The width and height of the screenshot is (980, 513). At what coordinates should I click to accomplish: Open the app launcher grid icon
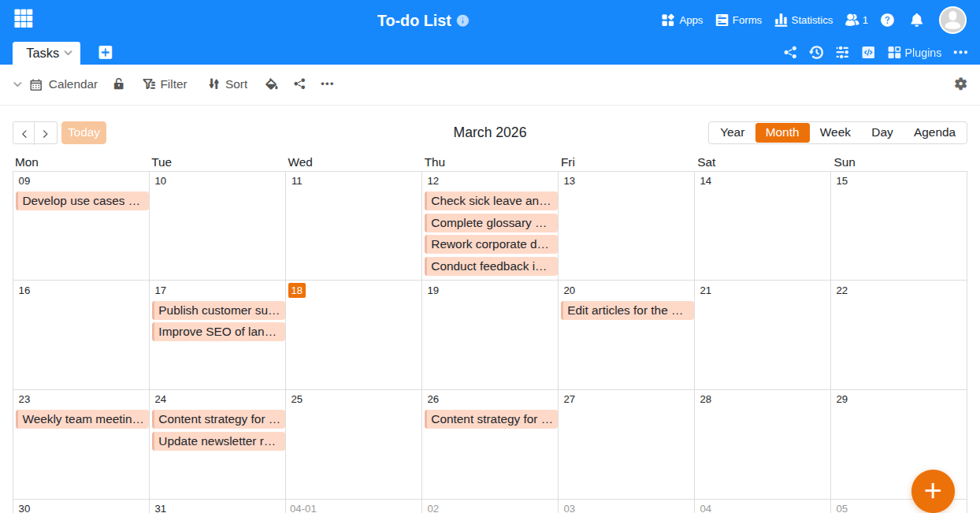pyautogui.click(x=24, y=19)
